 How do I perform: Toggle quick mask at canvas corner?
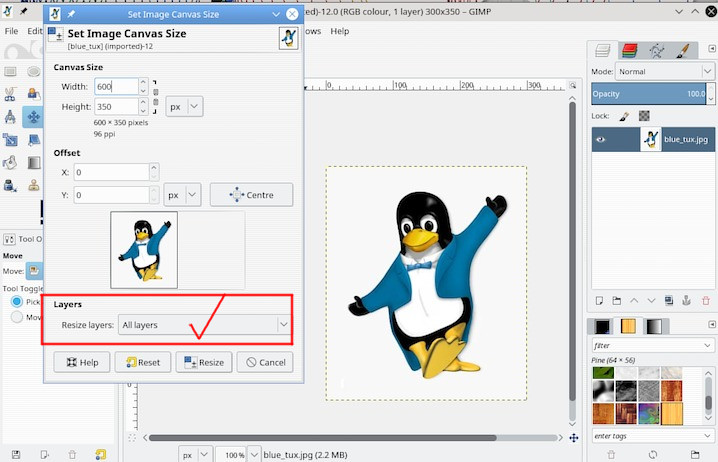coord(132,438)
